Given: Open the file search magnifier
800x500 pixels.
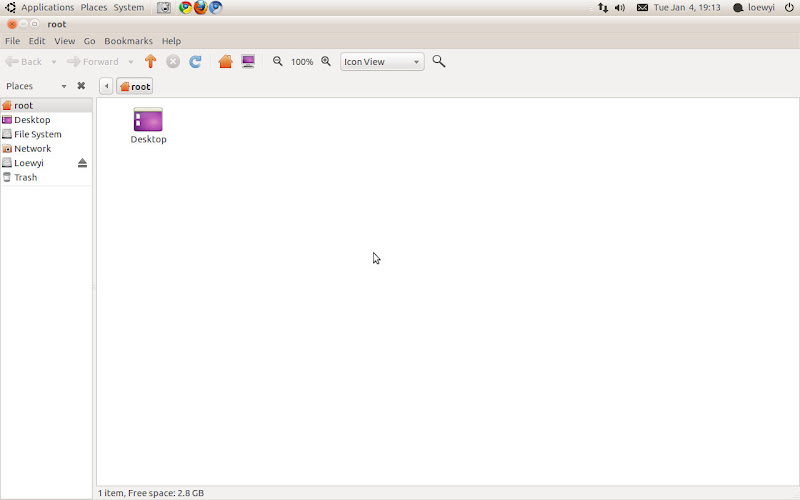Looking at the screenshot, I should (x=439, y=61).
